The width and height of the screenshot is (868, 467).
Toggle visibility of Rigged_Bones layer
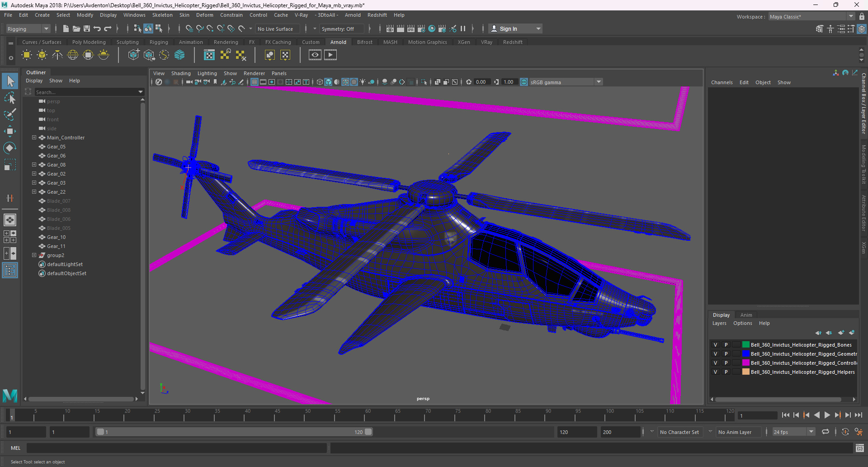tap(715, 345)
